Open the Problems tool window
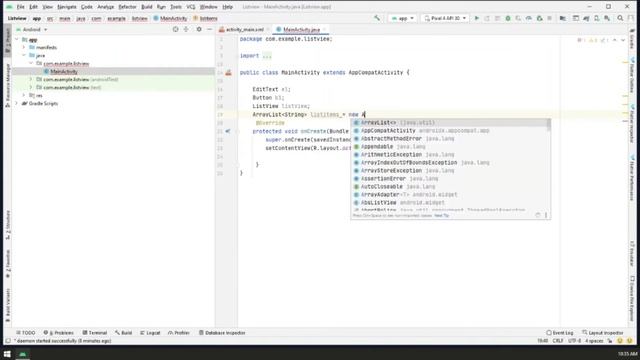Image resolution: width=640 pixels, height=360 pixels. pos(58,333)
